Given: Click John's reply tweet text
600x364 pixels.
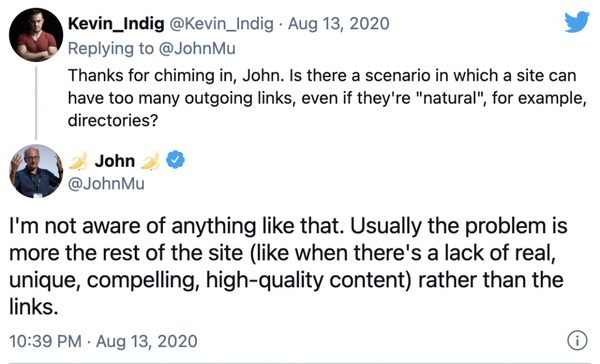Looking at the screenshot, I should coord(288,266).
